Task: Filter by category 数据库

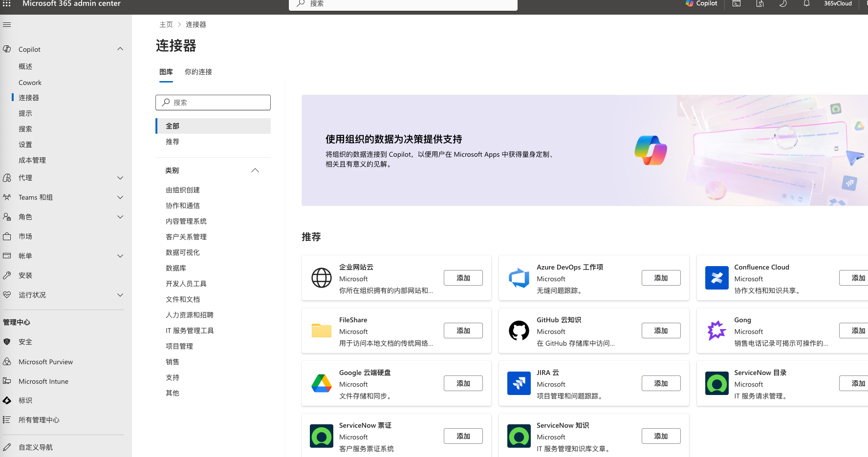Action: (176, 268)
